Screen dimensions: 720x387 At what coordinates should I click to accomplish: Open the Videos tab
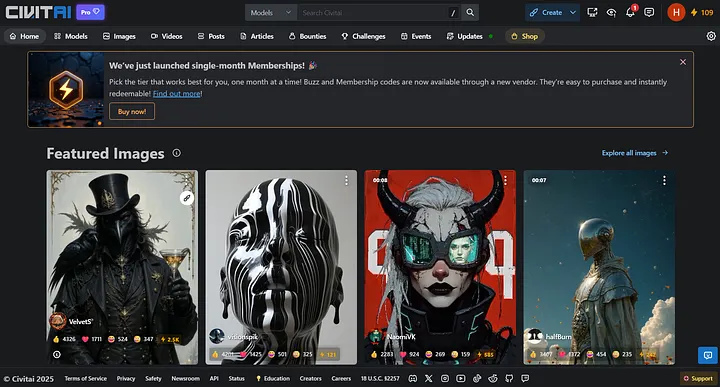coord(167,36)
